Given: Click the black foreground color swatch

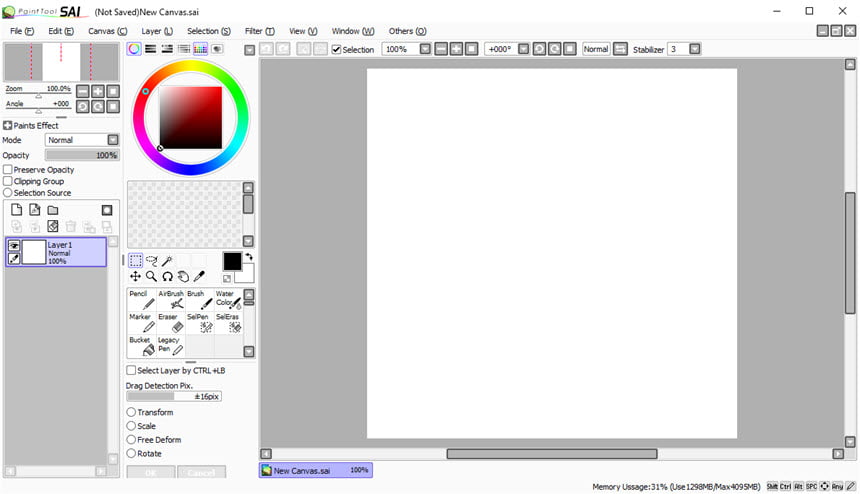Looking at the screenshot, I should tap(232, 261).
